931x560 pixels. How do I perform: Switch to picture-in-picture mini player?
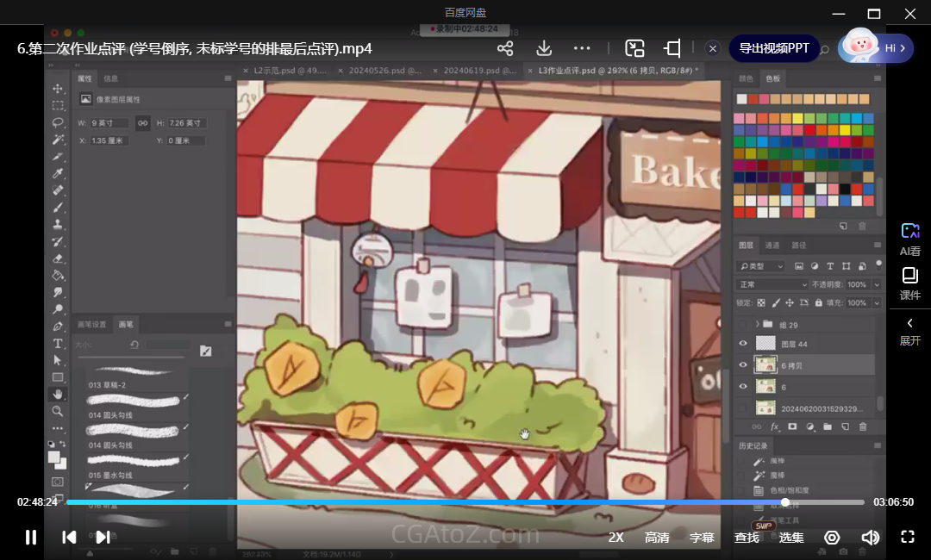(x=634, y=48)
